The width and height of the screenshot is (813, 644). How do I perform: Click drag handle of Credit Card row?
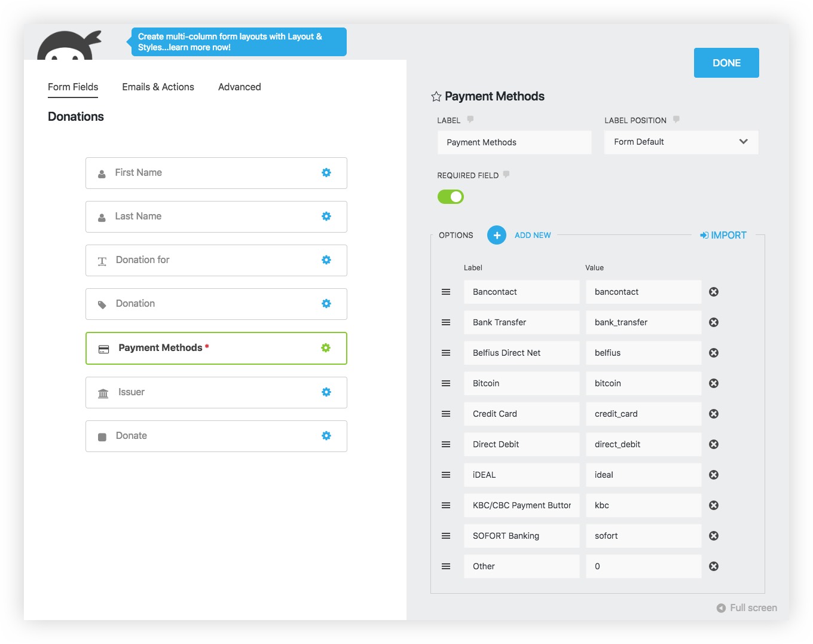(x=446, y=414)
